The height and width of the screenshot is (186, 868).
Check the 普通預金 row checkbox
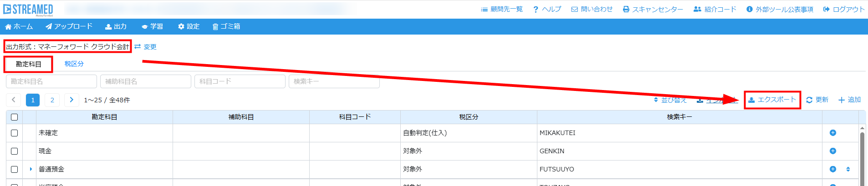[x=14, y=169]
